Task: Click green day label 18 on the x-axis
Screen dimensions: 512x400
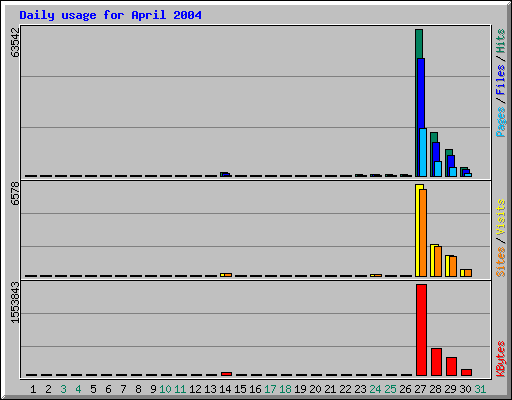Action: point(285,389)
